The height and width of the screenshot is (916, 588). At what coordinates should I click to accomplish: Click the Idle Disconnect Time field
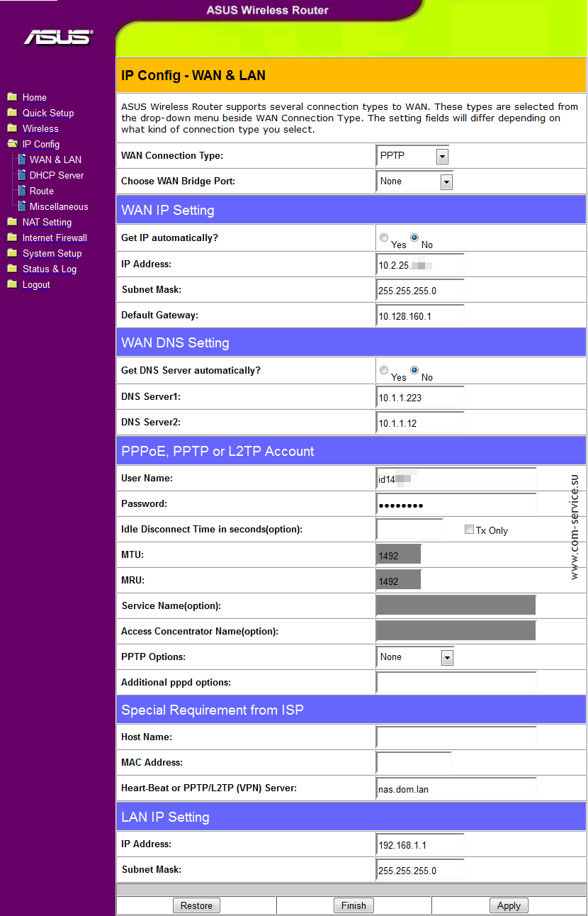[410, 530]
